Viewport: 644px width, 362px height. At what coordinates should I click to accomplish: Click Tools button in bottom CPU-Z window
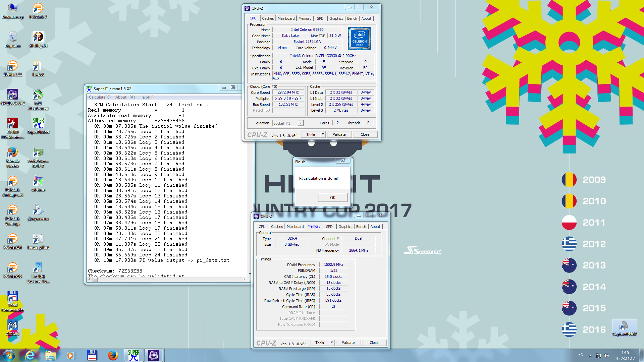[x=320, y=343]
